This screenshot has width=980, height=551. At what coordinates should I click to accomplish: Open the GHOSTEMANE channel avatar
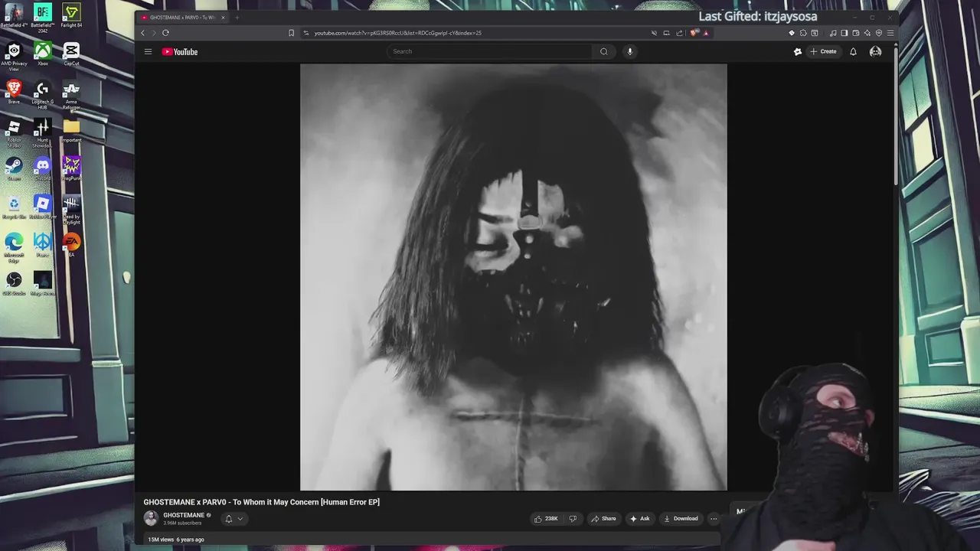coord(151,518)
